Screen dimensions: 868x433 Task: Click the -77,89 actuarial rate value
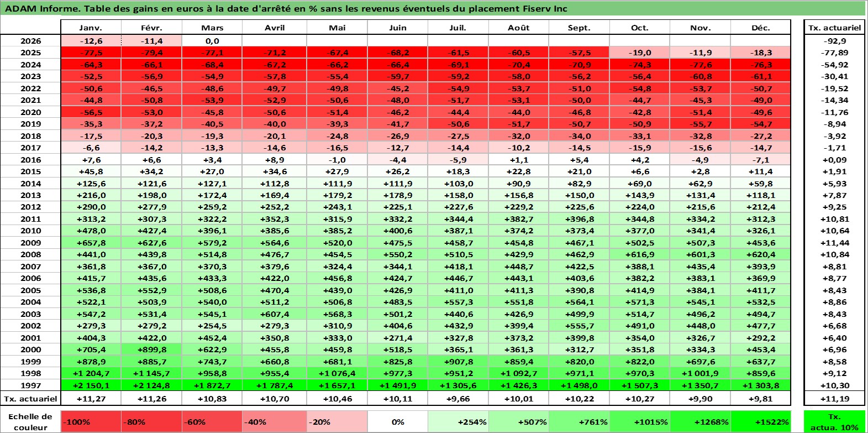pos(834,53)
